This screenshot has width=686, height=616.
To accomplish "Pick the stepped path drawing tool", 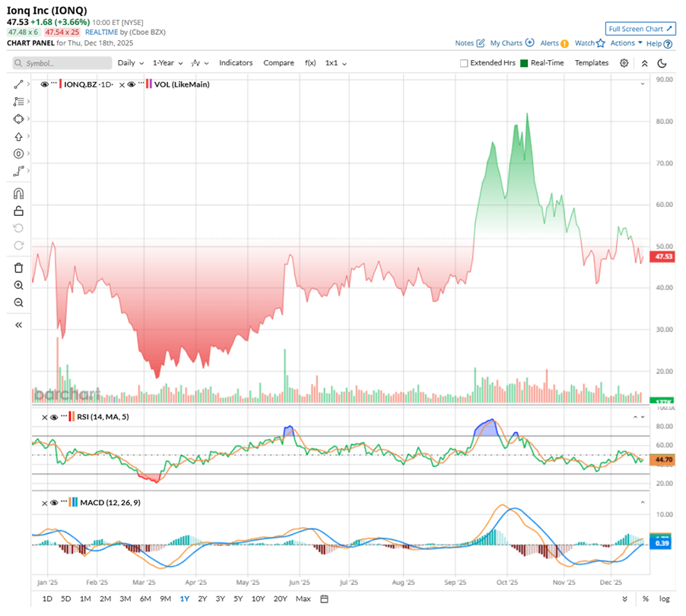I will tap(18, 171).
